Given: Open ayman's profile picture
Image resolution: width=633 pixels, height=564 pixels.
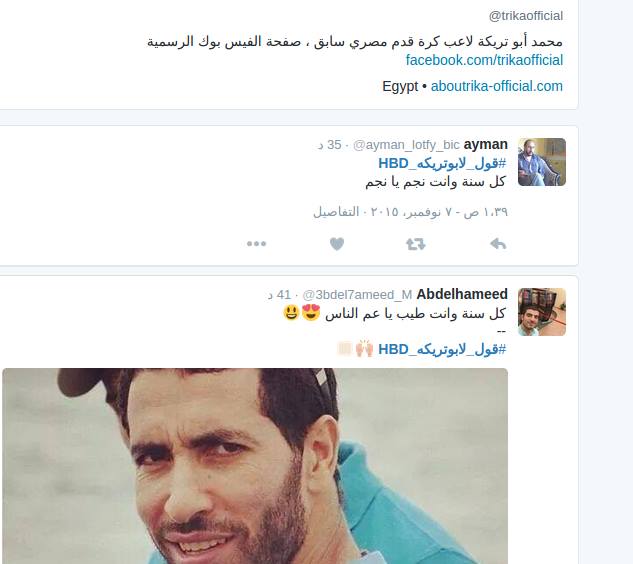Looking at the screenshot, I should point(542,162).
